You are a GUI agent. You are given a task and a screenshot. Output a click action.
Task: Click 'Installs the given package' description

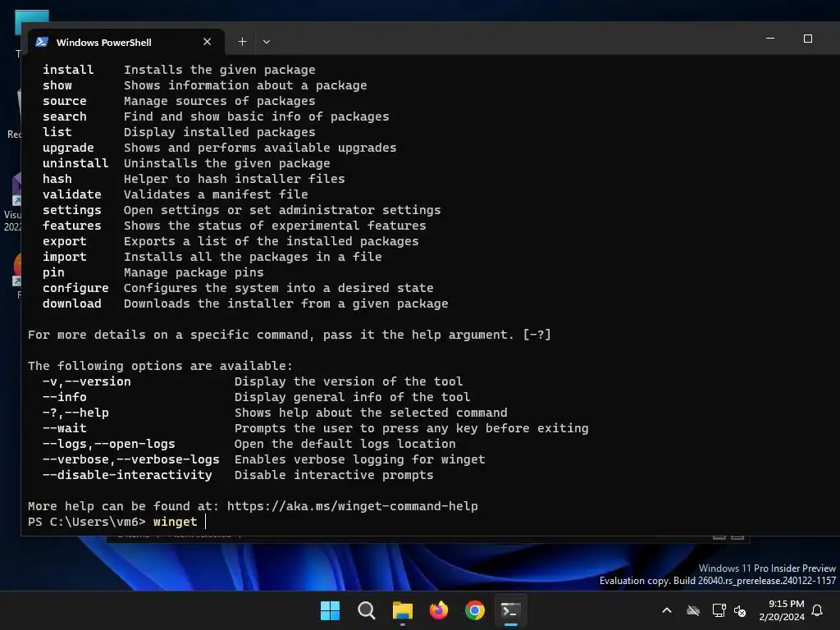220,70
